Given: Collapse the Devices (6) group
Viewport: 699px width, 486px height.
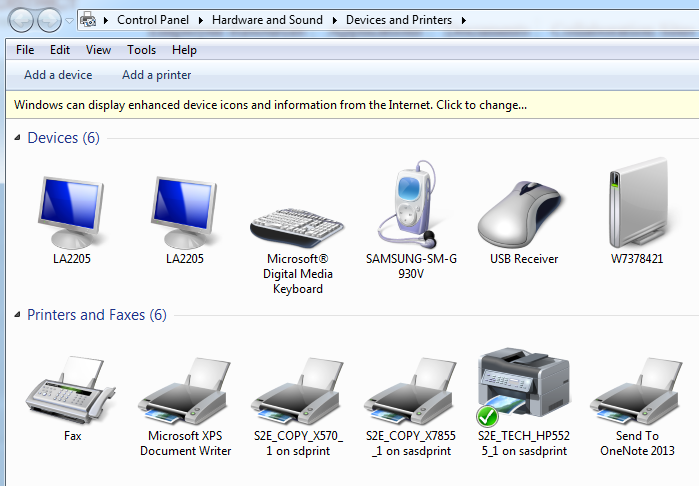Looking at the screenshot, I should tap(17, 138).
